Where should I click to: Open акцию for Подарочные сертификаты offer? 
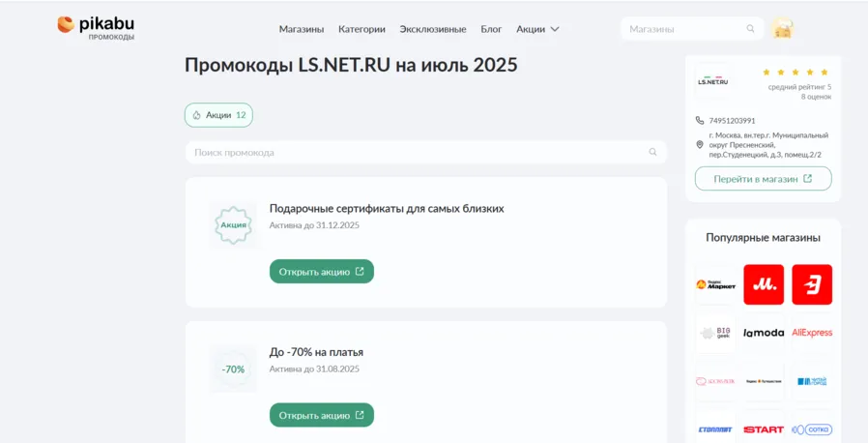[x=321, y=272]
